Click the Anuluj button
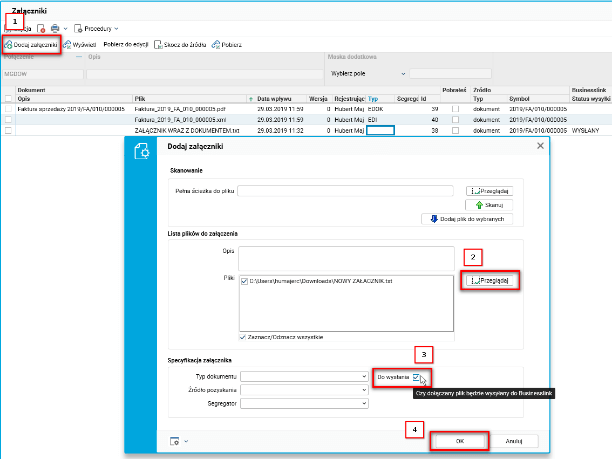 tap(514, 441)
